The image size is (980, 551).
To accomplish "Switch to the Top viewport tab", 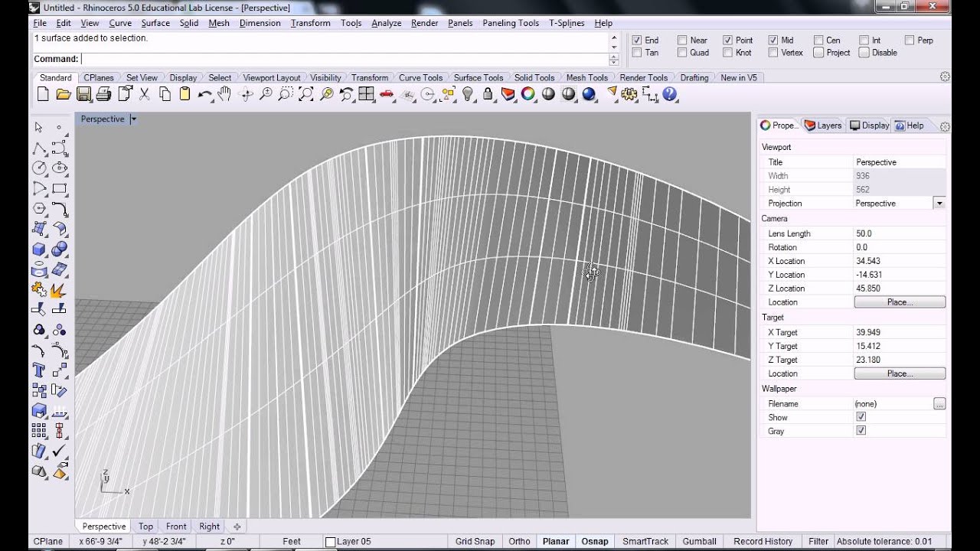I will tap(145, 527).
